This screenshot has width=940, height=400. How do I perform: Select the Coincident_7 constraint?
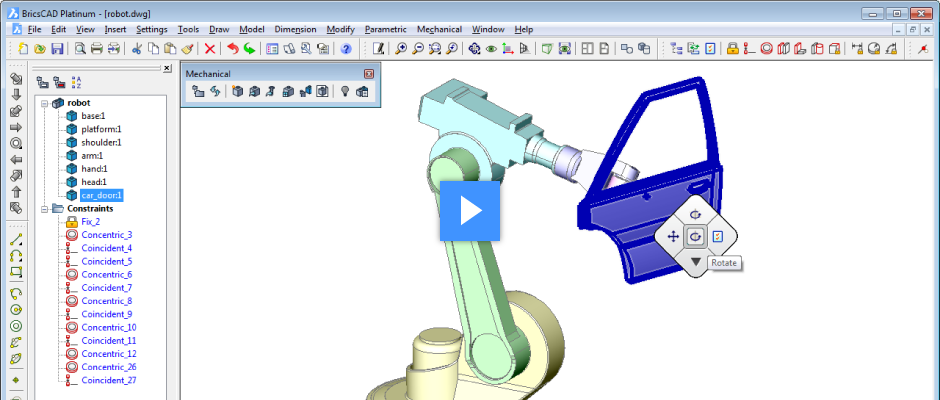tap(107, 288)
